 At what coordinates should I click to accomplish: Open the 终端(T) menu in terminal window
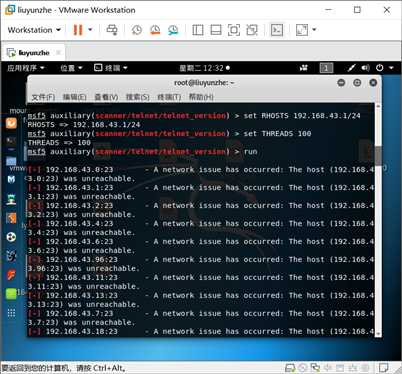[x=169, y=97]
